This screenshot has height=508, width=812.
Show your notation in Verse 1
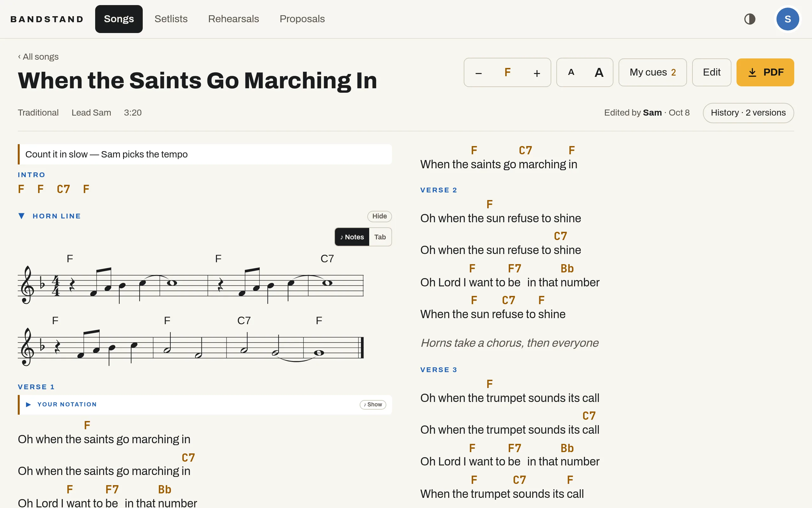click(x=372, y=404)
